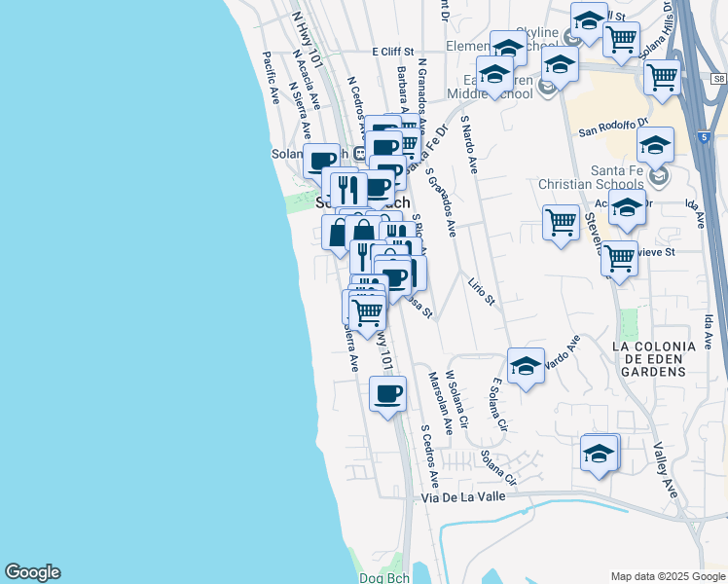Select the coffee marker left of the train station
This screenshot has width=728, height=584.
coord(321,160)
